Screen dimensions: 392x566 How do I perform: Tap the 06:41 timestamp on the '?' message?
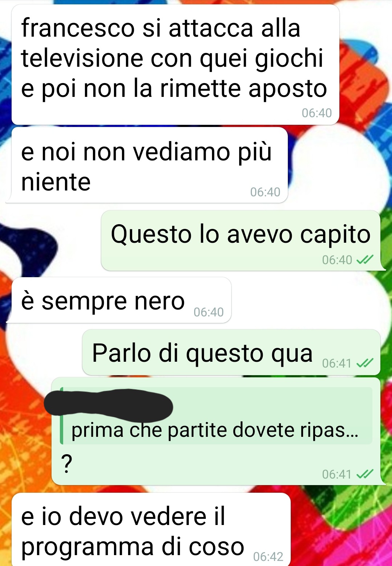tap(337, 474)
